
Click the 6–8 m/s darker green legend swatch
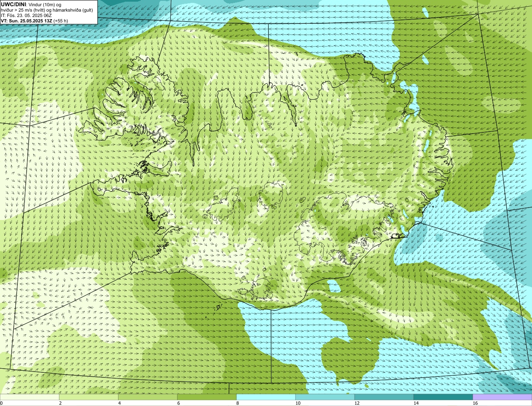[x=207, y=397]
